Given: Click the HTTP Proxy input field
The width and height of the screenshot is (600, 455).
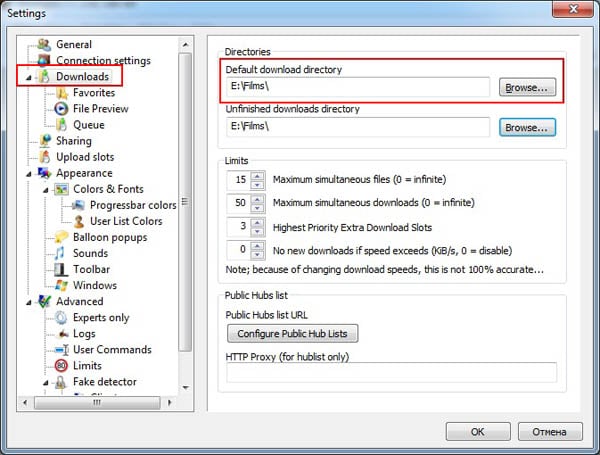Looking at the screenshot, I should pos(391,372).
